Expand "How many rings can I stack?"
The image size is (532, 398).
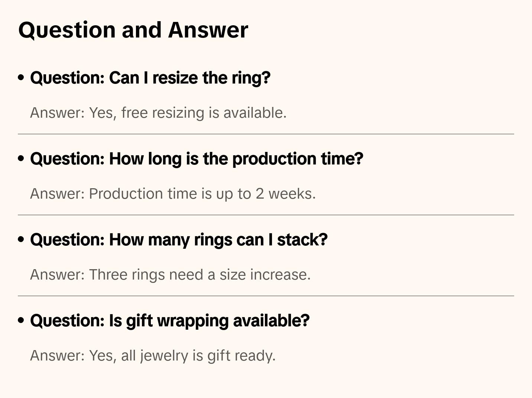[179, 240]
